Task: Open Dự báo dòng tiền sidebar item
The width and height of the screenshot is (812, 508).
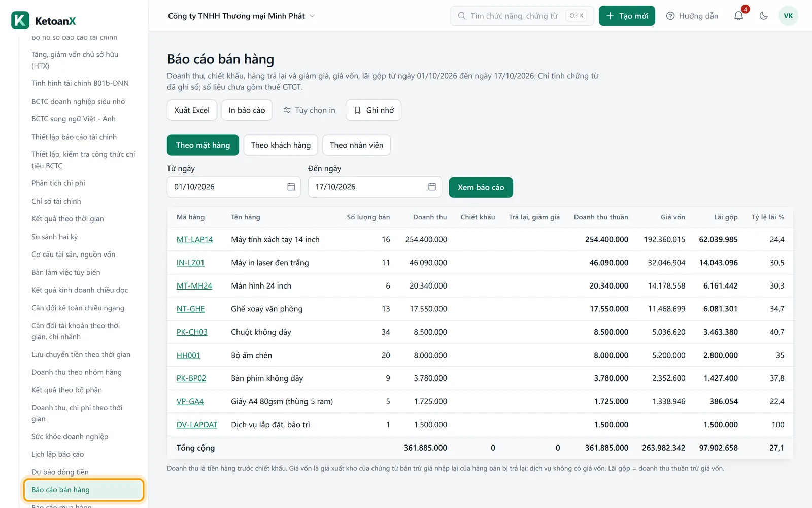Action: 60,472
